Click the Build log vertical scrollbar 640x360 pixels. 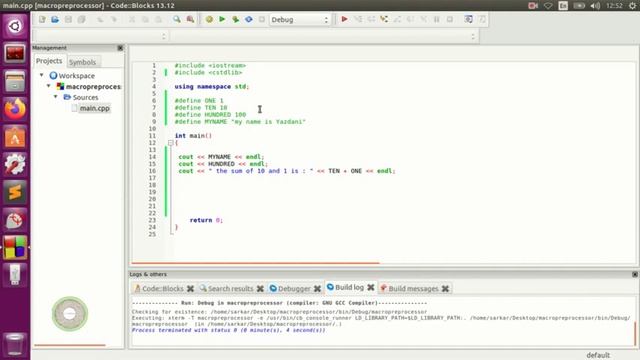635,333
